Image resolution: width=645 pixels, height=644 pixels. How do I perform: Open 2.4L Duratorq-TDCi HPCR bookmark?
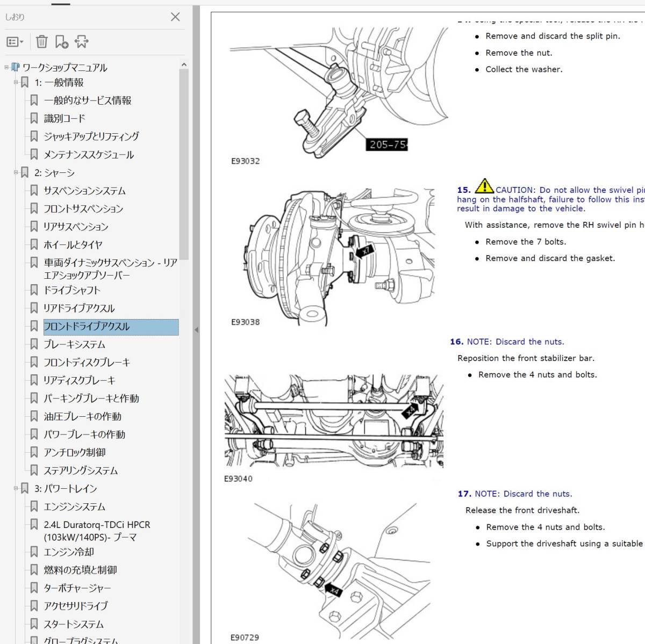pyautogui.click(x=97, y=531)
